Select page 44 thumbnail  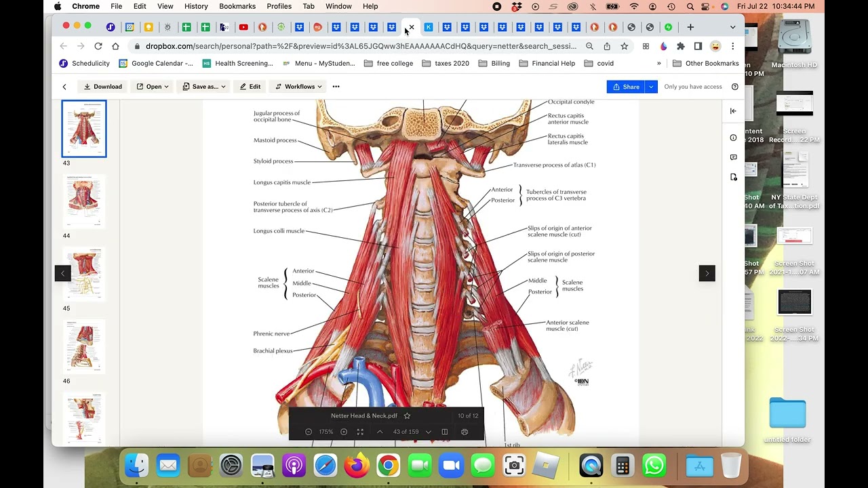pos(84,201)
